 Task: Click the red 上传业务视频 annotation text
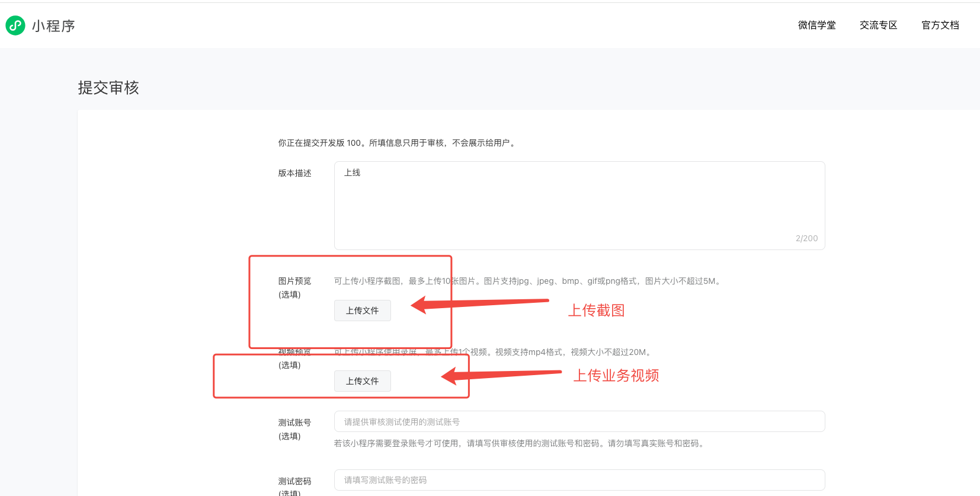[616, 376]
